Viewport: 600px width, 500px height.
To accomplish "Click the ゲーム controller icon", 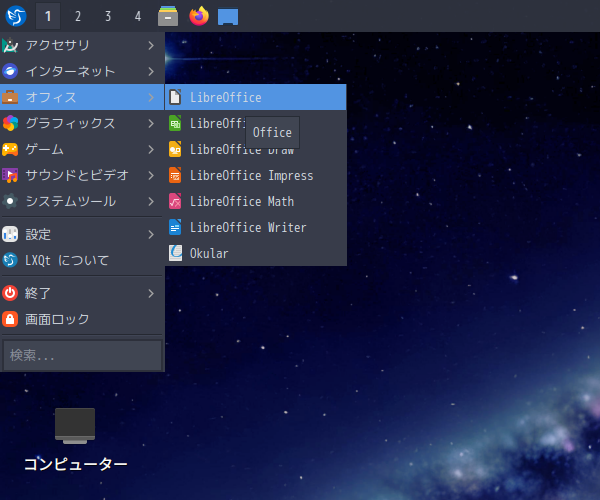I will tap(10, 149).
